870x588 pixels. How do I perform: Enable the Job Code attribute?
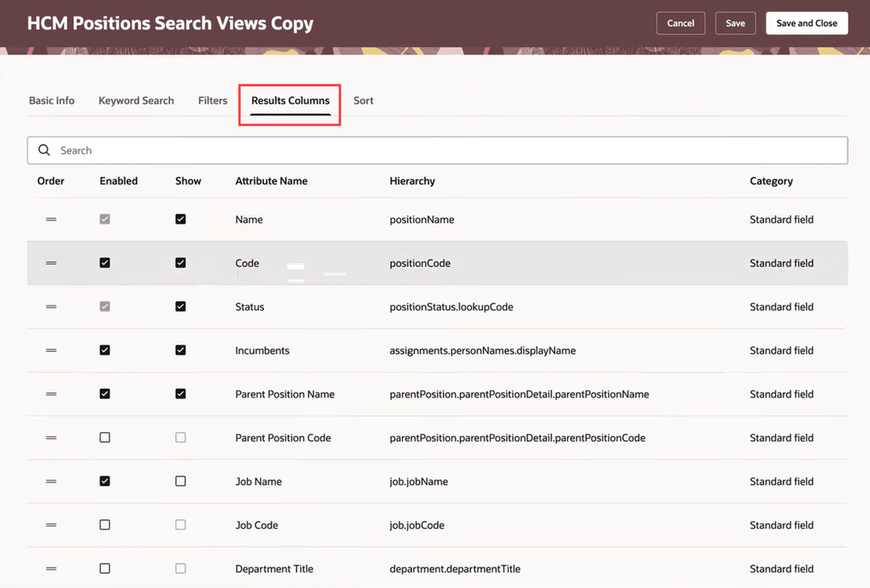pos(105,525)
